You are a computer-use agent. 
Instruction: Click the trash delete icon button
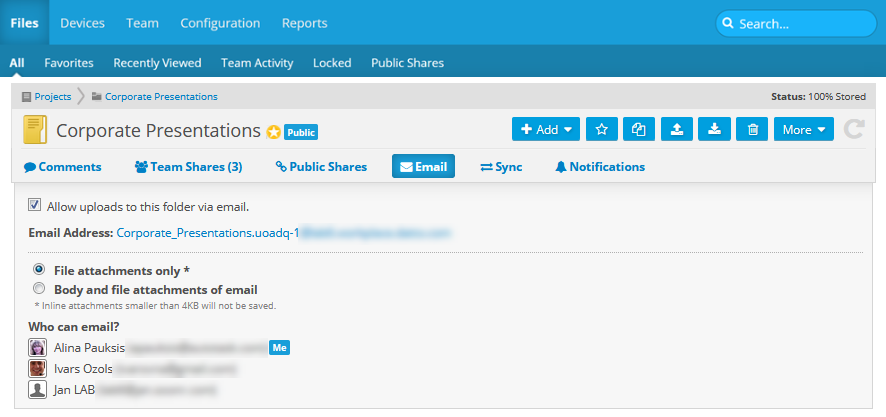(751, 129)
